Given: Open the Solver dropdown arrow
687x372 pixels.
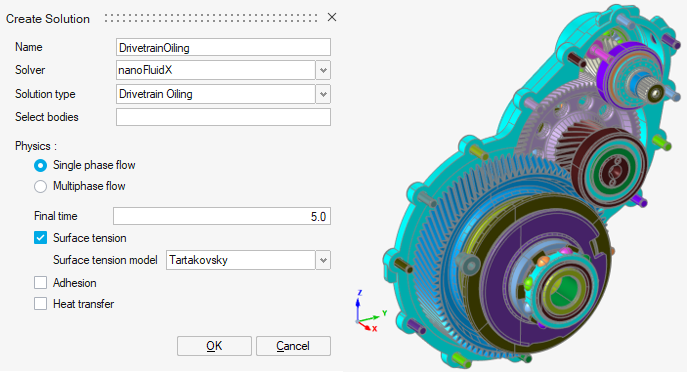Looking at the screenshot, I should coord(323,70).
